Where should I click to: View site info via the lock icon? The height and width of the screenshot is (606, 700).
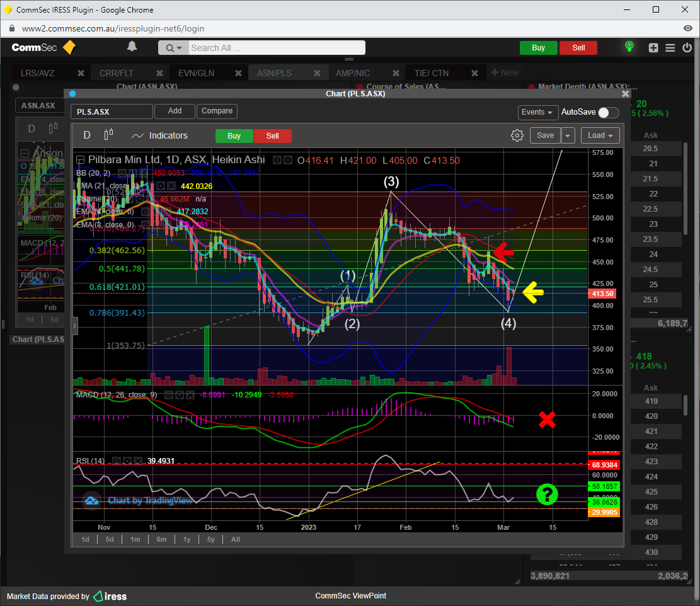coord(12,28)
